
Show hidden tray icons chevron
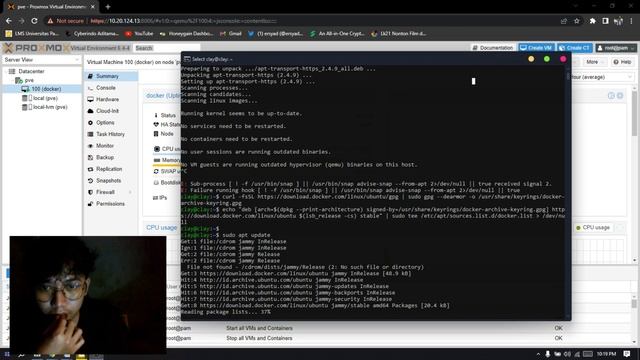coord(538,354)
